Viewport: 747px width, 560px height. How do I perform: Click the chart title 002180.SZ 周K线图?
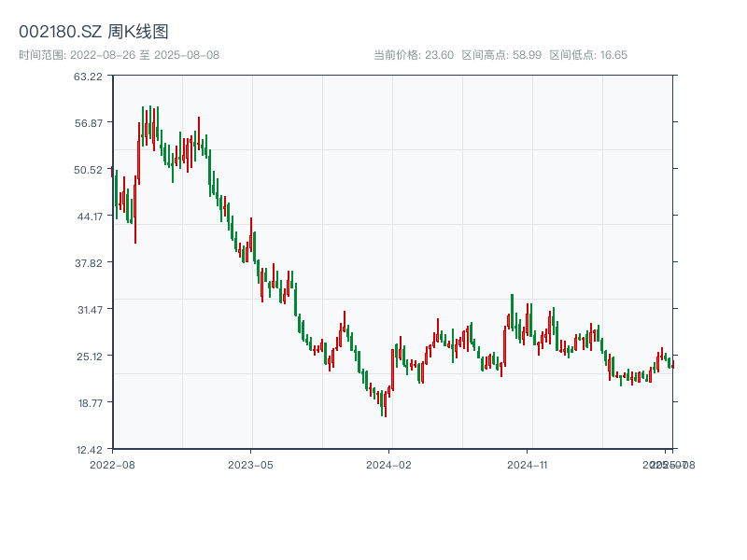pos(93,32)
